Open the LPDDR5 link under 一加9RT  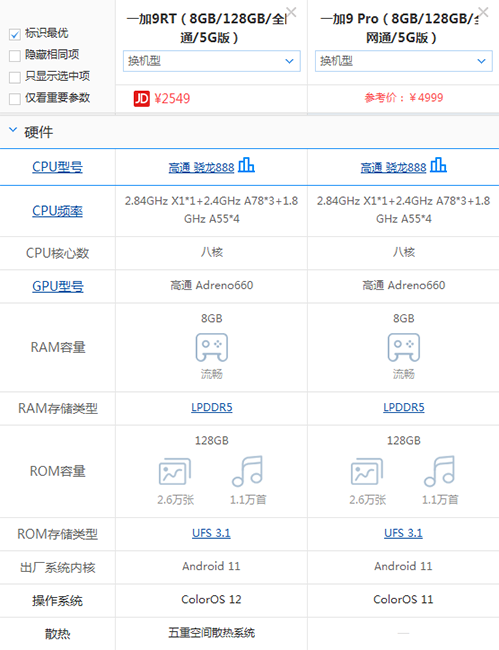[x=212, y=407]
